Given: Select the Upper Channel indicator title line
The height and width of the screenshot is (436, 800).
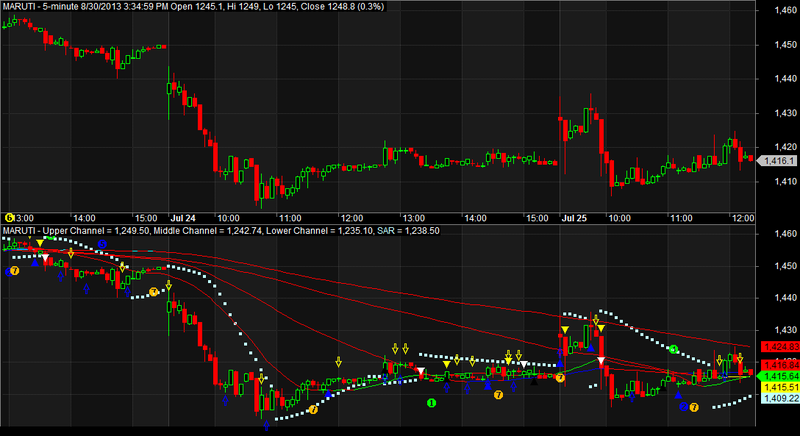Looking at the screenshot, I should coord(221,230).
